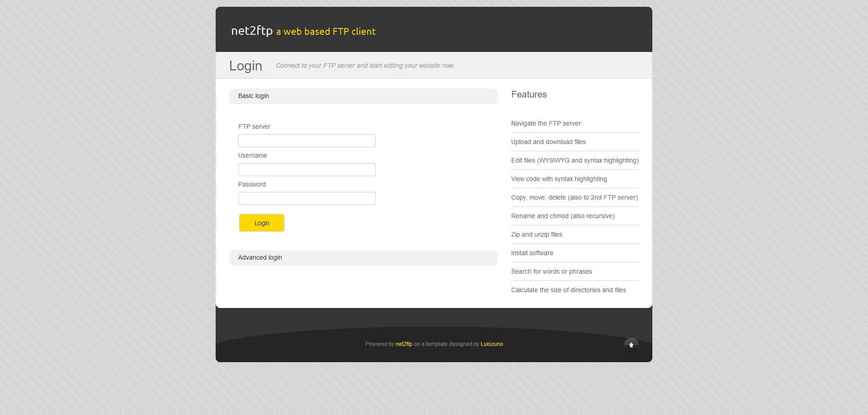Submit with the yellow Login button
868x415 pixels.
pos(262,223)
